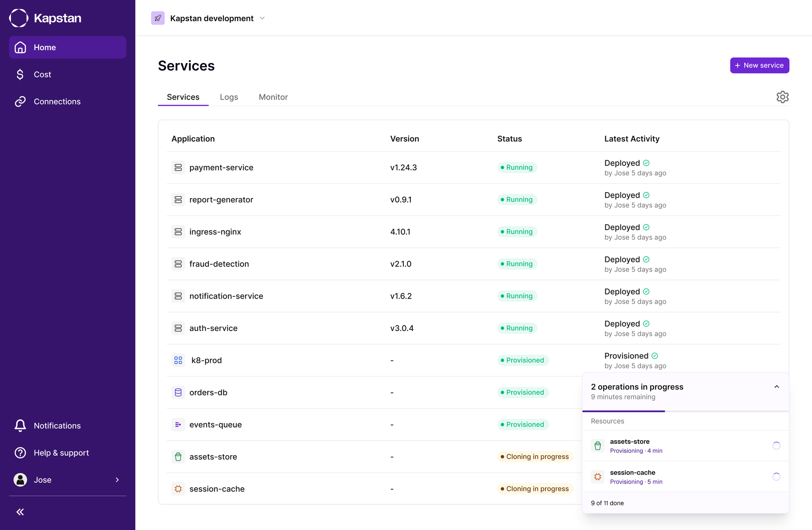
Task: Click the report-generator server icon
Action: 178,199
